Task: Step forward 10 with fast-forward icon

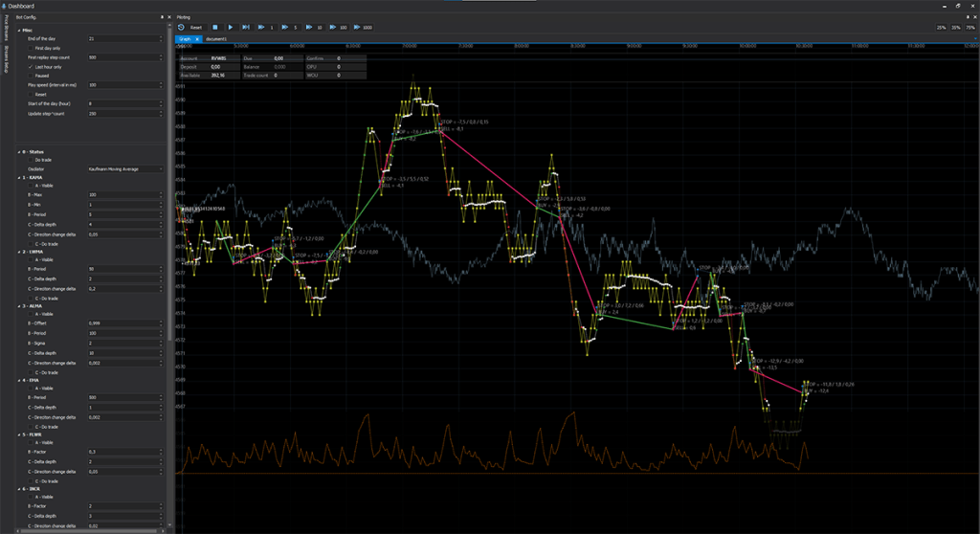Action: click(x=309, y=27)
